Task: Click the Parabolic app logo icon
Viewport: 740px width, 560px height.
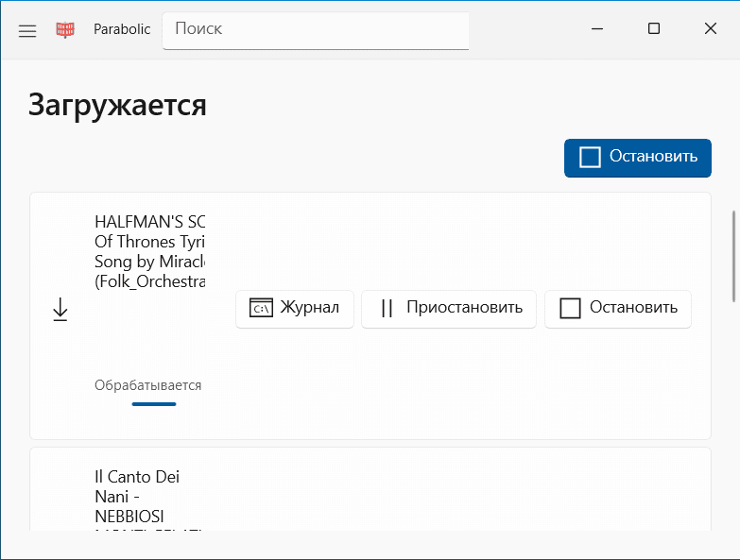Action: [x=65, y=29]
